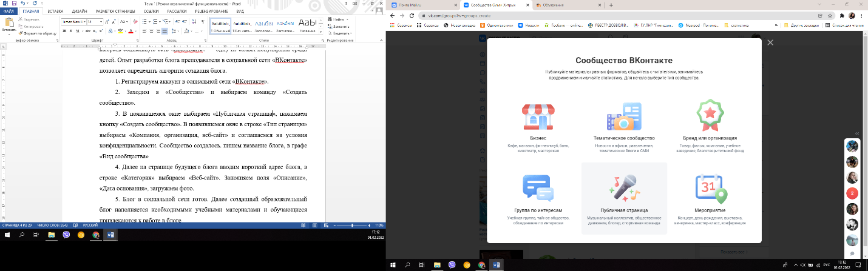This screenshot has width=868, height=271.
Task: Click the Paste (Вставить) clipboard icon
Action: (x=9, y=23)
